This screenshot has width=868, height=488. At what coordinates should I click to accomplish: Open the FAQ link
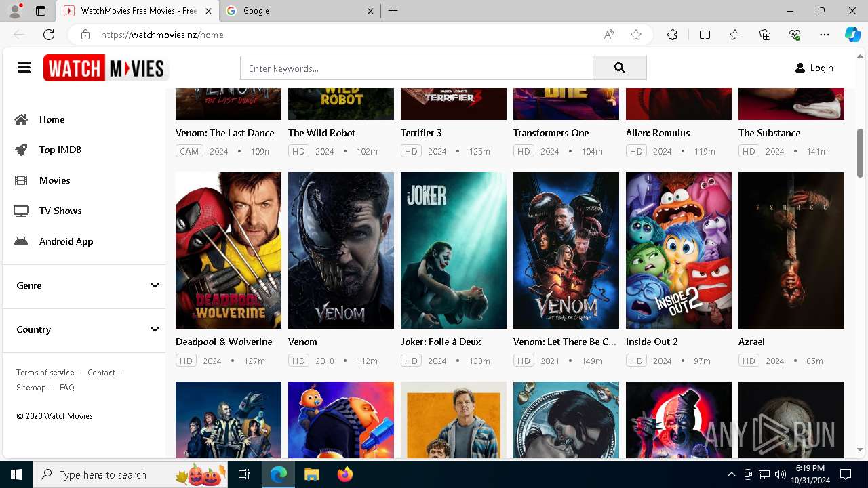pos(67,388)
